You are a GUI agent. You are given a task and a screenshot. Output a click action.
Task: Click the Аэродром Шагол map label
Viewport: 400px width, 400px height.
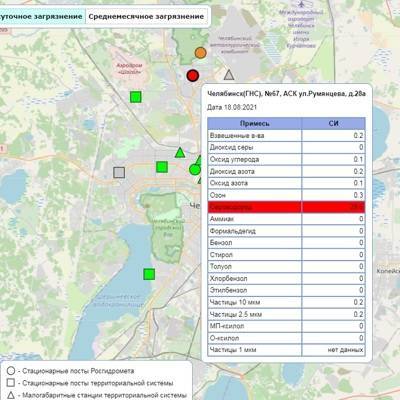pyautogui.click(x=129, y=68)
